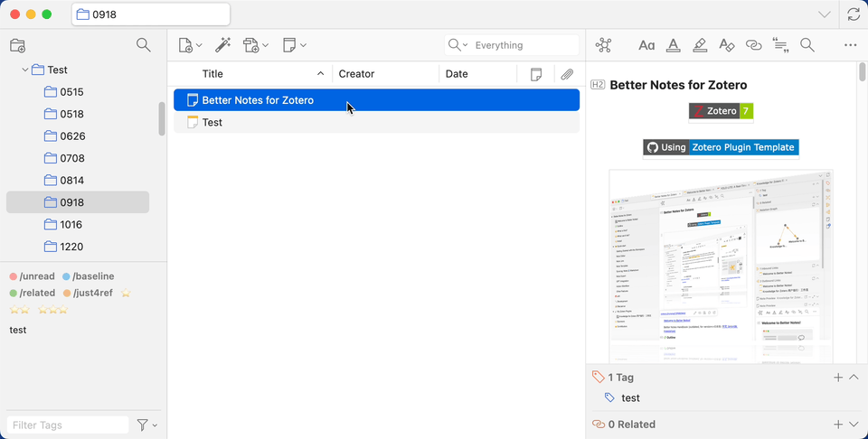
Task: Click the clear formatting icon
Action: point(726,45)
